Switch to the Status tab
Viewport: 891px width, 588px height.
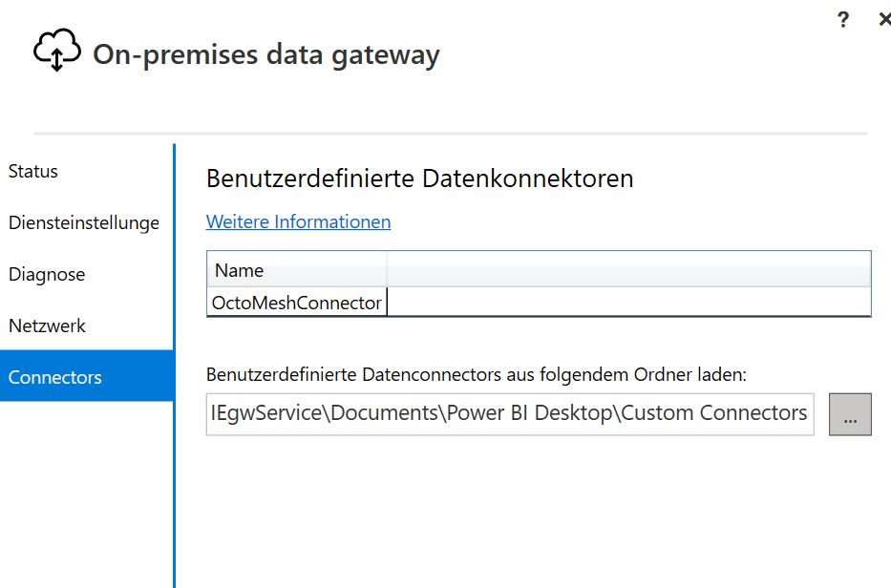(32, 171)
